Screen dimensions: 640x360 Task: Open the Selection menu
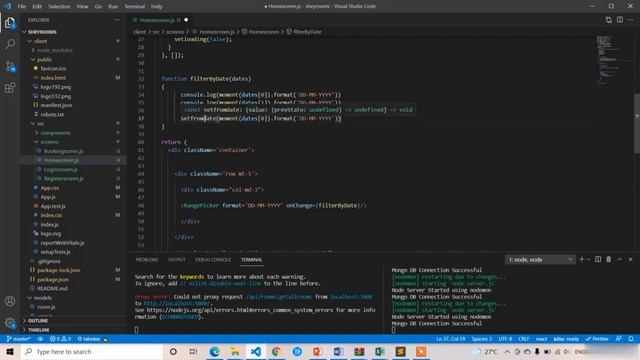59,6
